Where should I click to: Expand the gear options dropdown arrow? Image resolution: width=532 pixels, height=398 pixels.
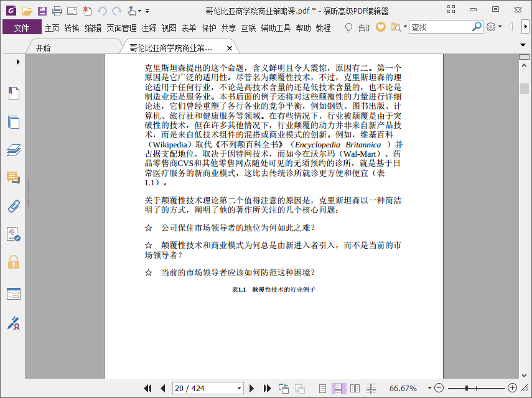500,27
